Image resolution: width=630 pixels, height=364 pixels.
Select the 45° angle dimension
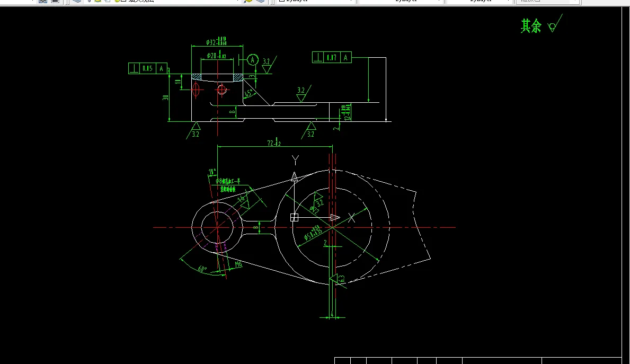click(x=249, y=94)
